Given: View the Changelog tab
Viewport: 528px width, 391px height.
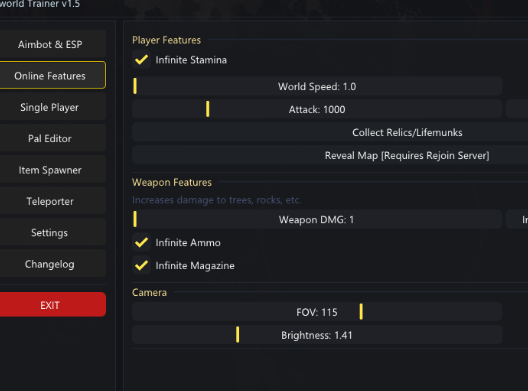Looking at the screenshot, I should click(51, 264).
